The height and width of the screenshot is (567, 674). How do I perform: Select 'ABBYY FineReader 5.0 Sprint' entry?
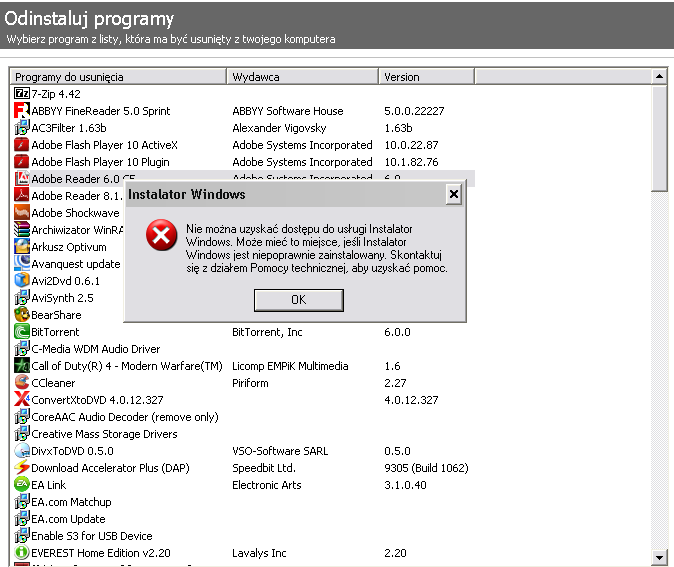(x=101, y=111)
